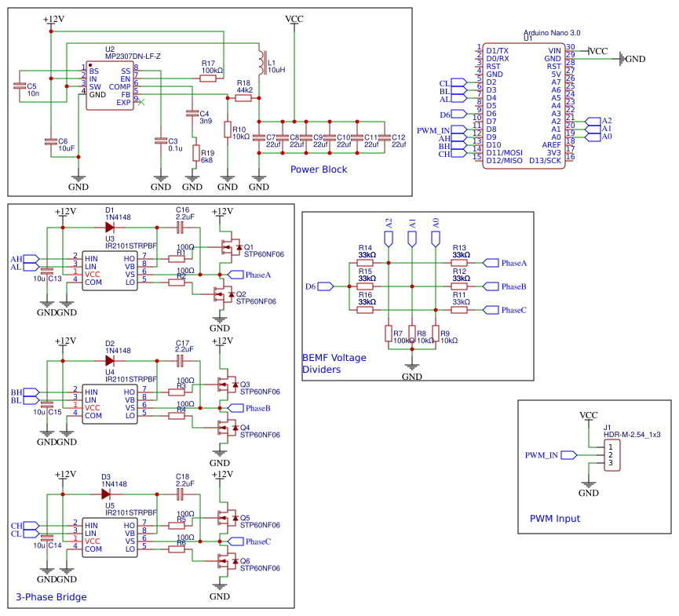Click 'PWM Input' title text

coord(555,518)
